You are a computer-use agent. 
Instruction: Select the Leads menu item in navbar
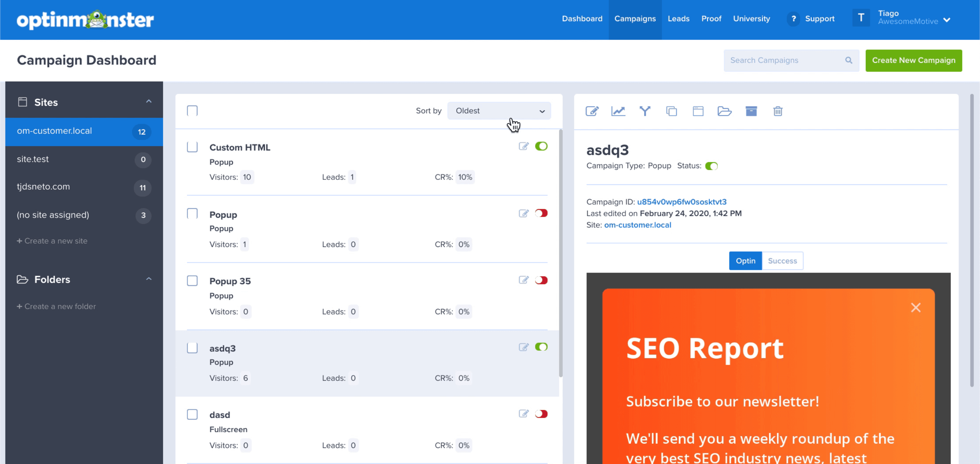coord(679,19)
